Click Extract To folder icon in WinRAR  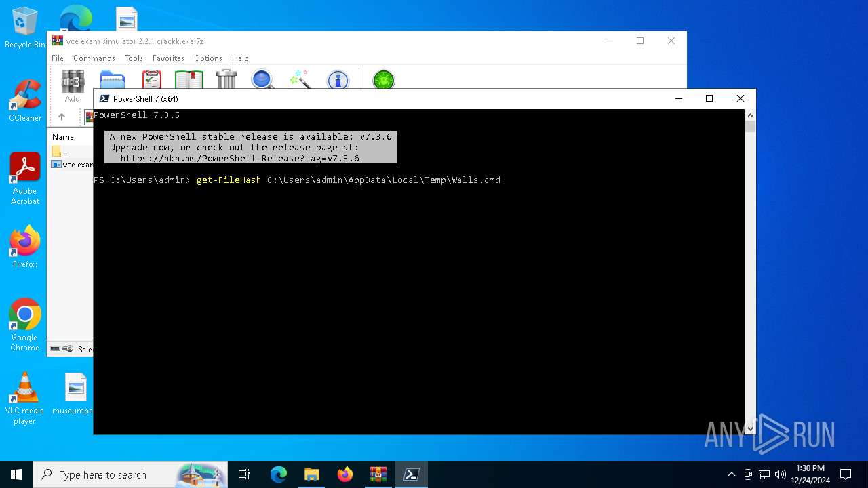pos(113,80)
